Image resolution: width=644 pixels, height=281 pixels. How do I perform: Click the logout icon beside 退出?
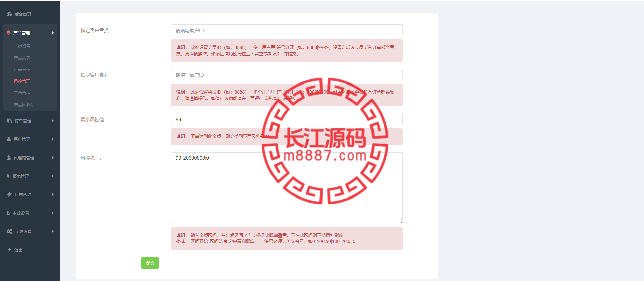coord(9,250)
